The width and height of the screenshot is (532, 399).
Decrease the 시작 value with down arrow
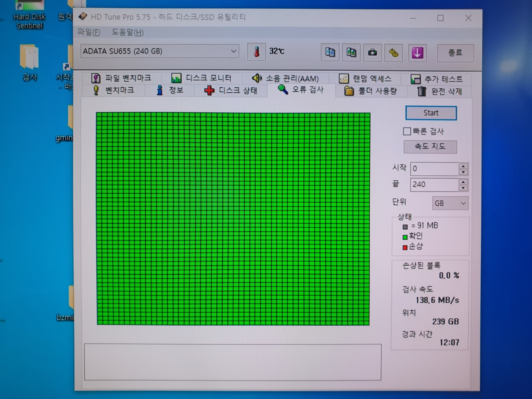click(x=463, y=172)
